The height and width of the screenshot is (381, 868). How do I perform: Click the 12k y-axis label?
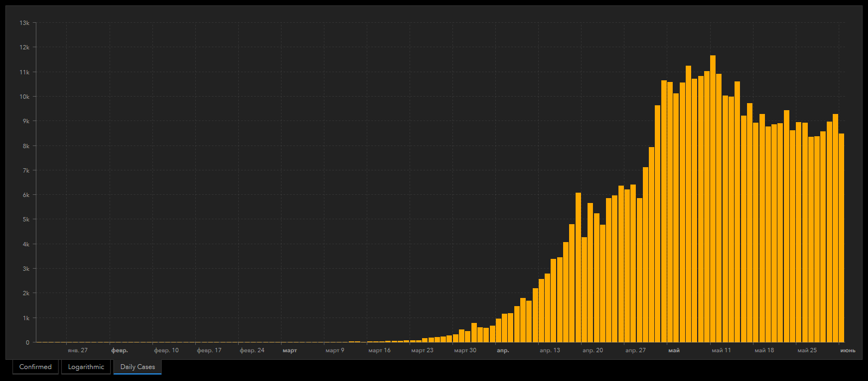coord(24,47)
